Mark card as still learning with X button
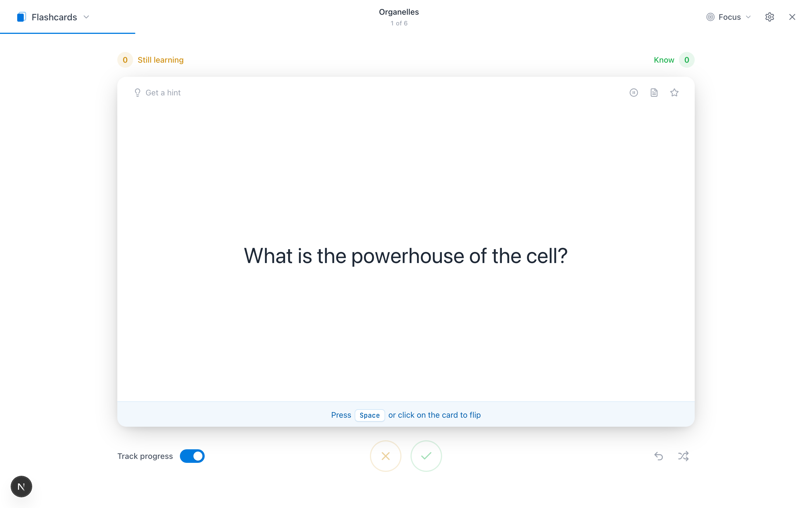 [x=385, y=456]
